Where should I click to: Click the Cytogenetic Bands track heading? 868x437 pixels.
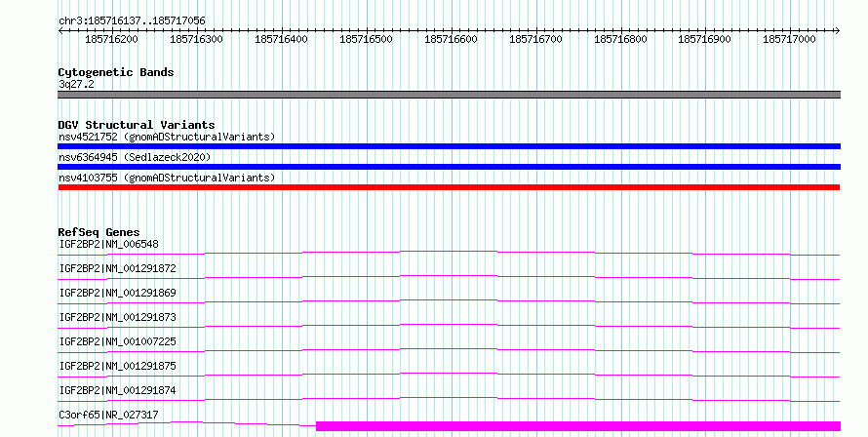click(116, 72)
